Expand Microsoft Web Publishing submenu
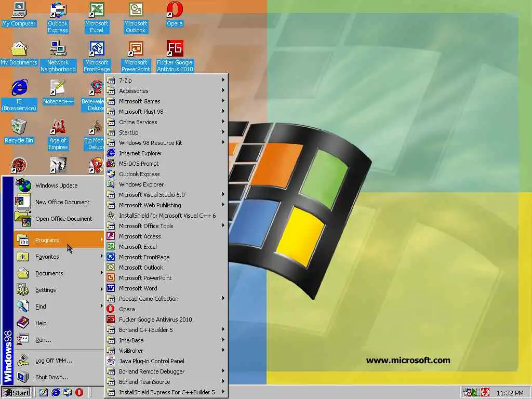Image resolution: width=532 pixels, height=399 pixels. (166, 205)
